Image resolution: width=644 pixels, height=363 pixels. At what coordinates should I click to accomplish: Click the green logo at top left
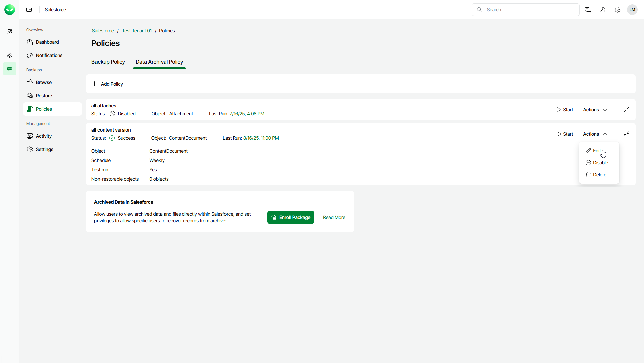point(10,10)
